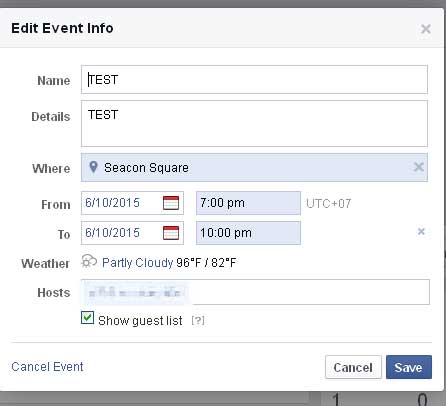Open the To date calendar icon

point(171,233)
